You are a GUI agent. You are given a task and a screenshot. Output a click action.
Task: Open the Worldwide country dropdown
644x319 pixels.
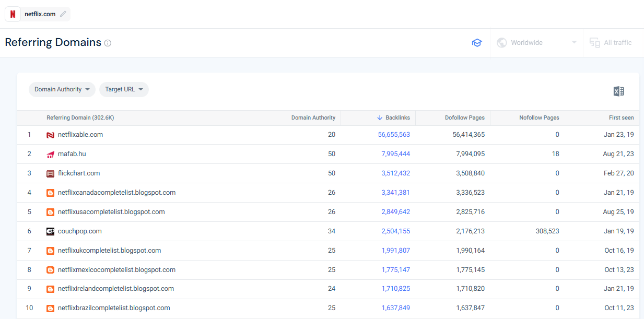tap(536, 43)
